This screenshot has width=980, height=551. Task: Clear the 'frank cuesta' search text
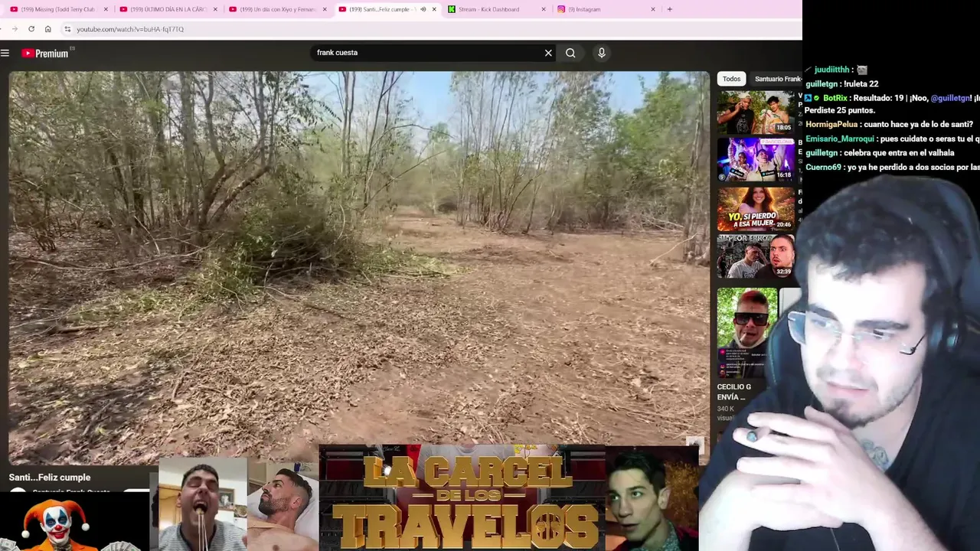(548, 53)
